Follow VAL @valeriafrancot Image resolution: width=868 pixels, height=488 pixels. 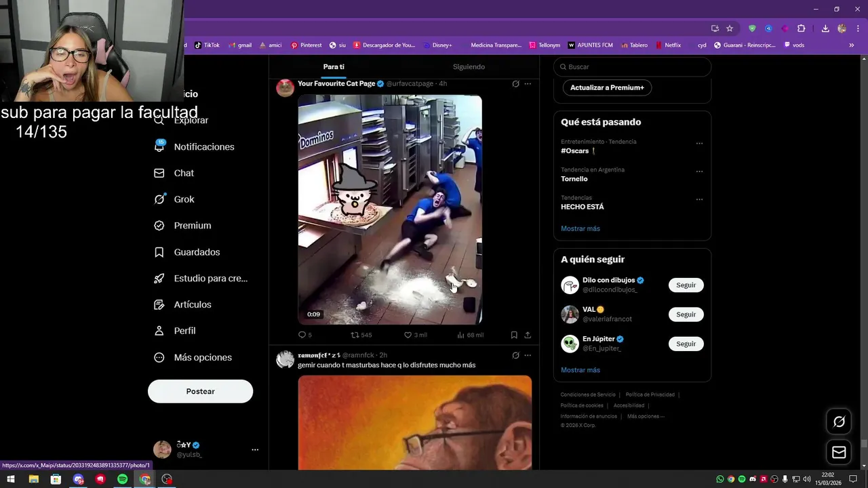686,314
